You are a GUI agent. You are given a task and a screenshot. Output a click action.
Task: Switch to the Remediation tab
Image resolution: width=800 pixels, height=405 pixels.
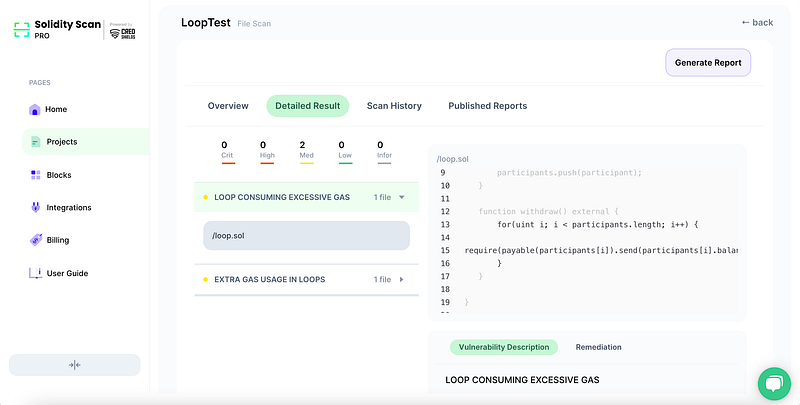[x=598, y=347]
